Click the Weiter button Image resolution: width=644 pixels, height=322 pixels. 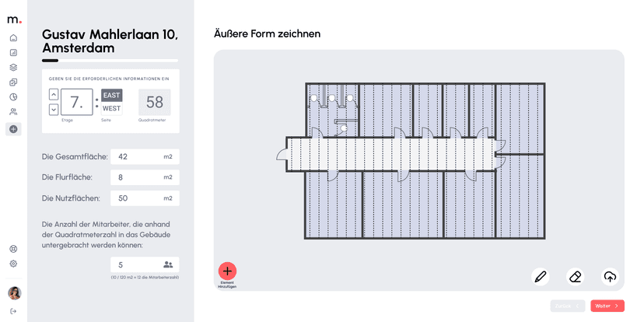pyautogui.click(x=607, y=306)
